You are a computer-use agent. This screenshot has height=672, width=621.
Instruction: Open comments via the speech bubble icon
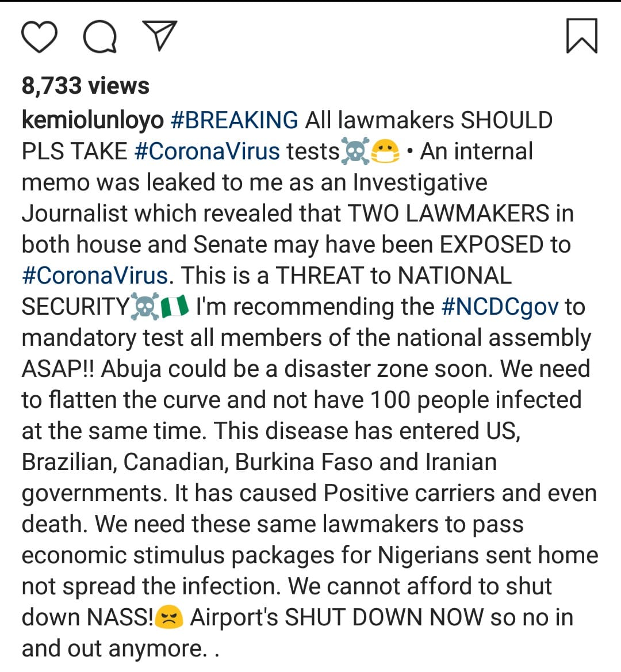[x=101, y=36]
